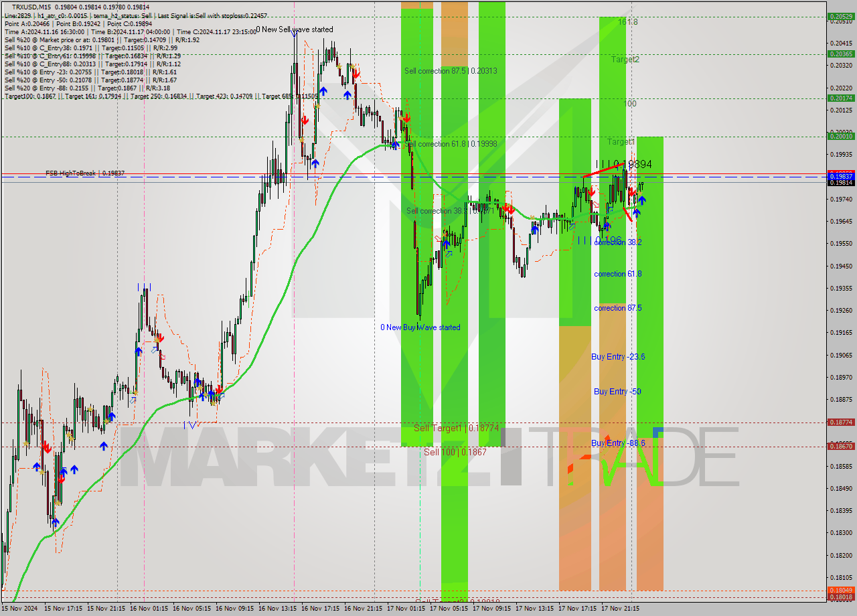The image size is (857, 616).
Task: Click the green 0.20174 price tag
Action: pos(840,98)
